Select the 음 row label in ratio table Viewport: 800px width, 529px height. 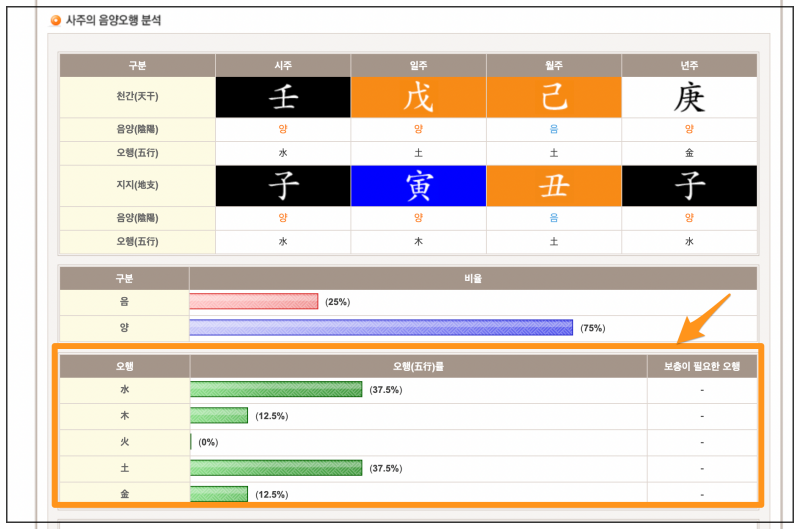[x=124, y=301]
